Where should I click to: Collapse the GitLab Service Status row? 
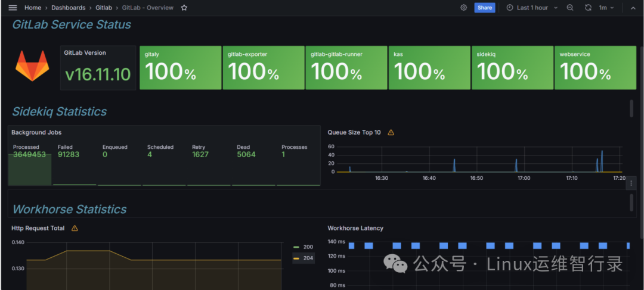click(72, 24)
